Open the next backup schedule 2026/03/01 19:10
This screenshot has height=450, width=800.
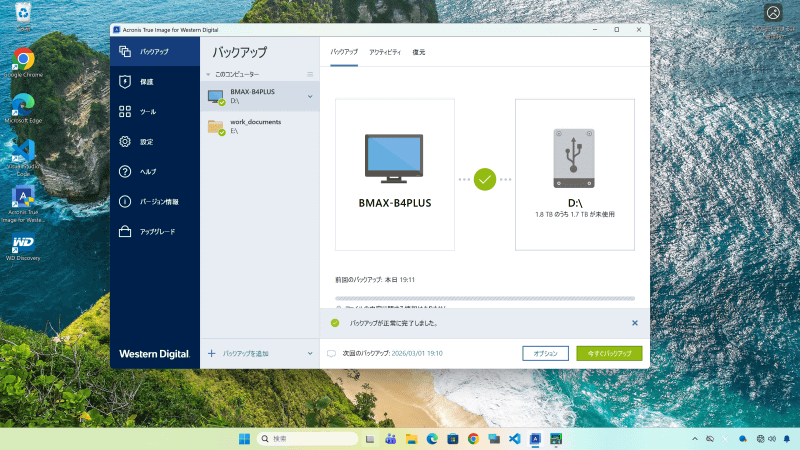coord(417,353)
